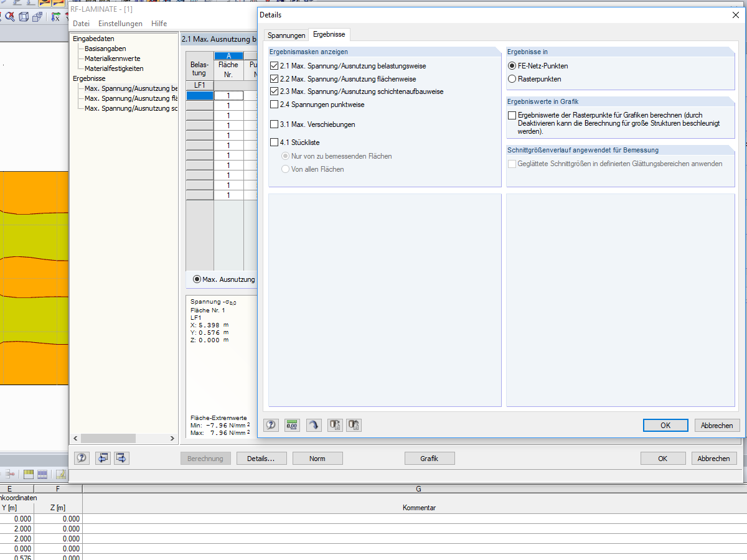The image size is (747, 560).
Task: Select FE-Netz-Punkten option
Action: [x=512, y=66]
